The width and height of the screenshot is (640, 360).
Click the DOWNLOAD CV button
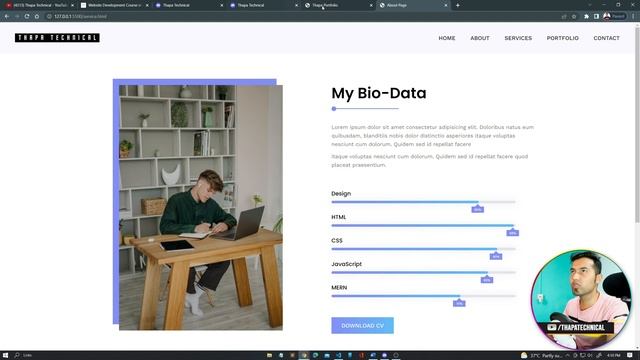(x=362, y=325)
